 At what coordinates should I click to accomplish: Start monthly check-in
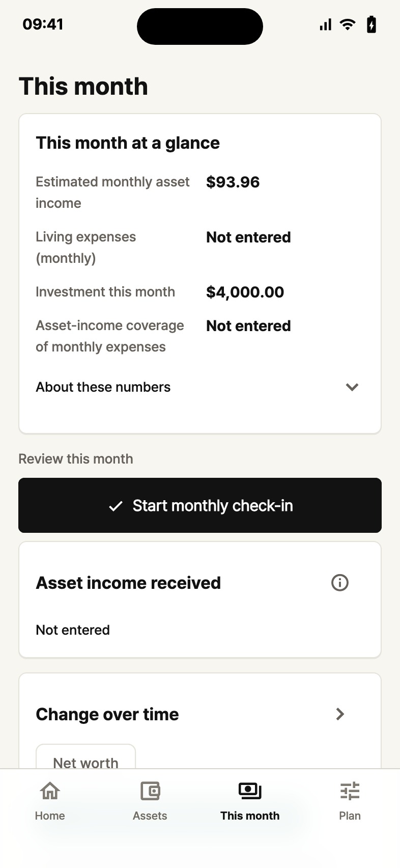[x=200, y=505]
